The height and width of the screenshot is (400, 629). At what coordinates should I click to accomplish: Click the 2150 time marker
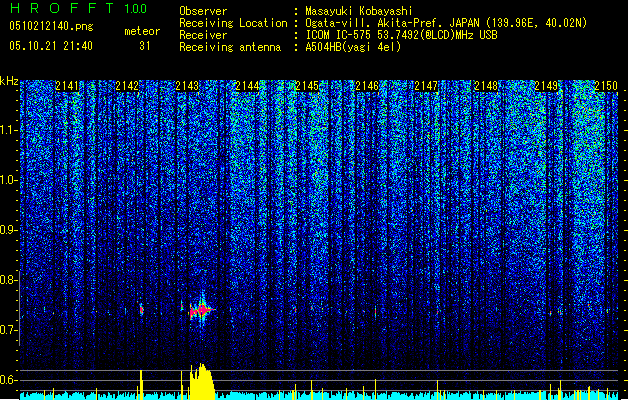pos(606,86)
